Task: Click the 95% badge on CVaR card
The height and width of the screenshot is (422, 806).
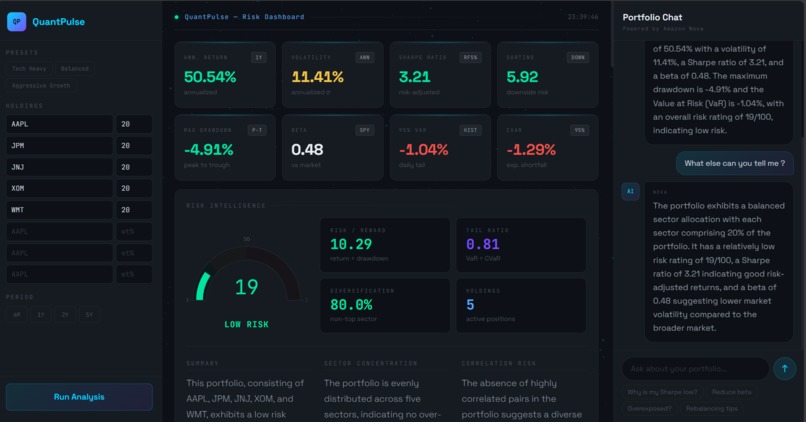Action: coord(579,130)
